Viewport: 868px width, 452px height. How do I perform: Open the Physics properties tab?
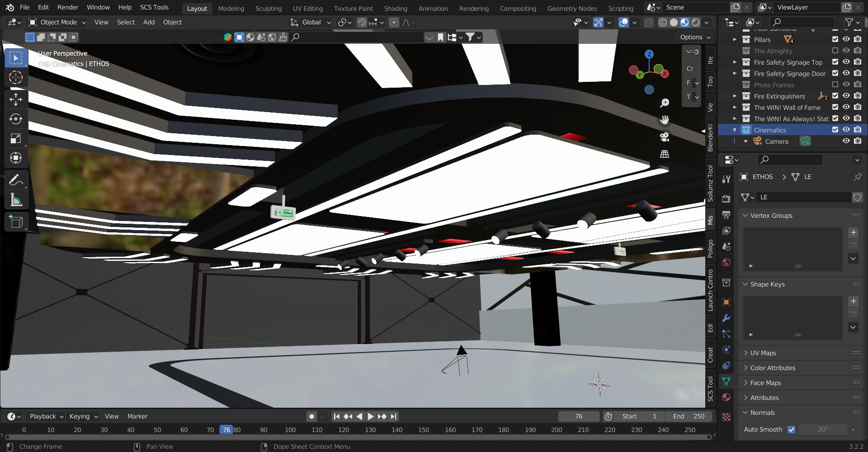(x=726, y=349)
